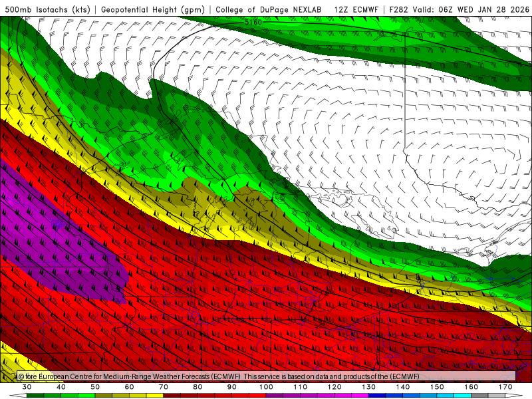
Task: Click the "130" value on the color scale
Action: 369,387
